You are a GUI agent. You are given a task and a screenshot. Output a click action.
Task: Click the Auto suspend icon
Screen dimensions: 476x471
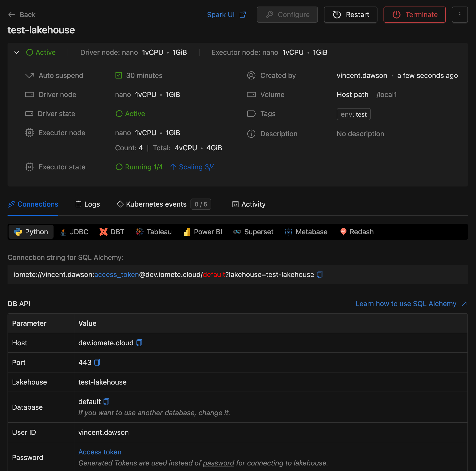[30, 75]
